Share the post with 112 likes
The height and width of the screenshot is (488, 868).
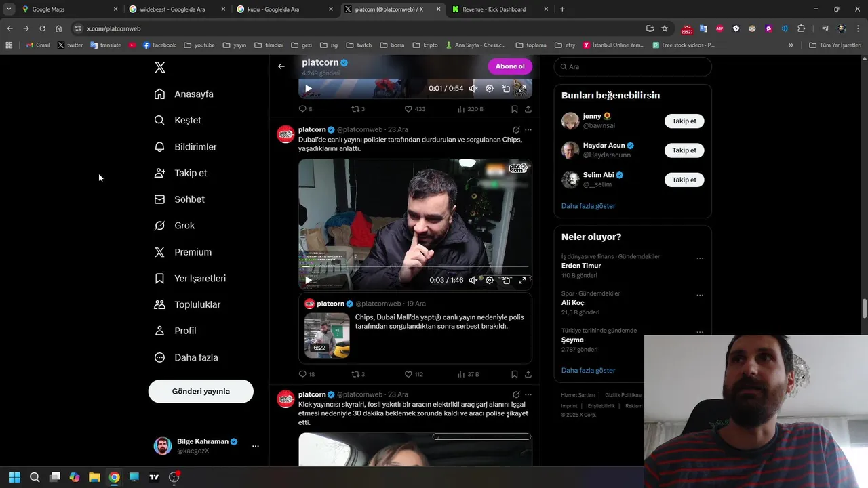point(528,374)
